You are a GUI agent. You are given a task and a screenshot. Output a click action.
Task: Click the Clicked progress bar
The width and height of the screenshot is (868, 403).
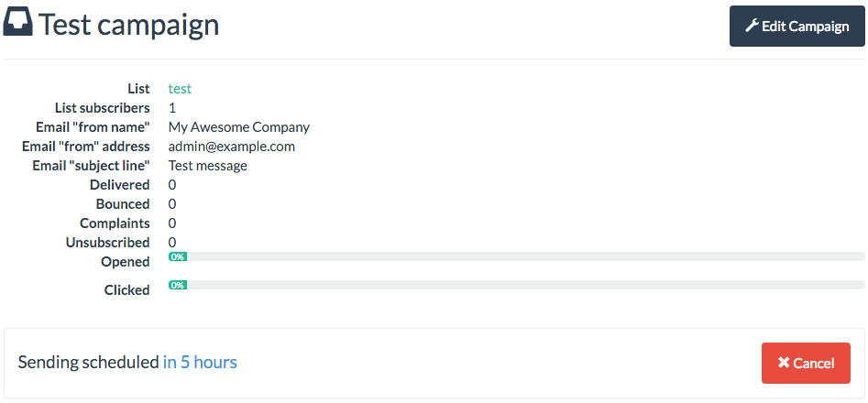[516, 285]
